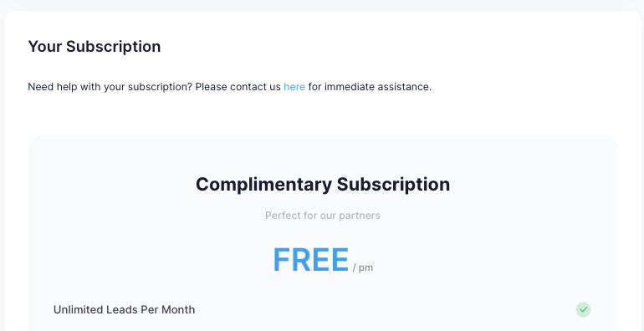Click the word 'Your' in the page heading
The height and width of the screenshot is (331, 644).
pos(45,47)
